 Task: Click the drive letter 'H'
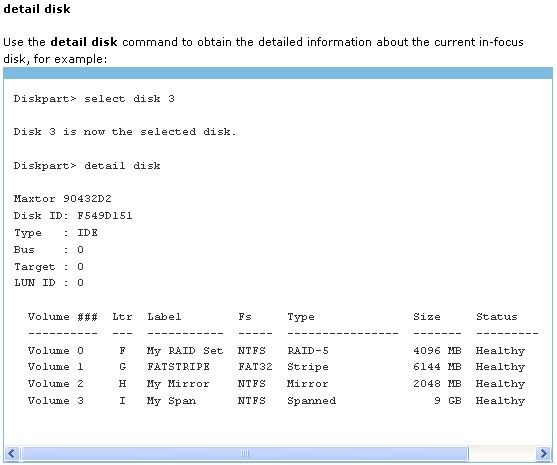click(x=122, y=384)
